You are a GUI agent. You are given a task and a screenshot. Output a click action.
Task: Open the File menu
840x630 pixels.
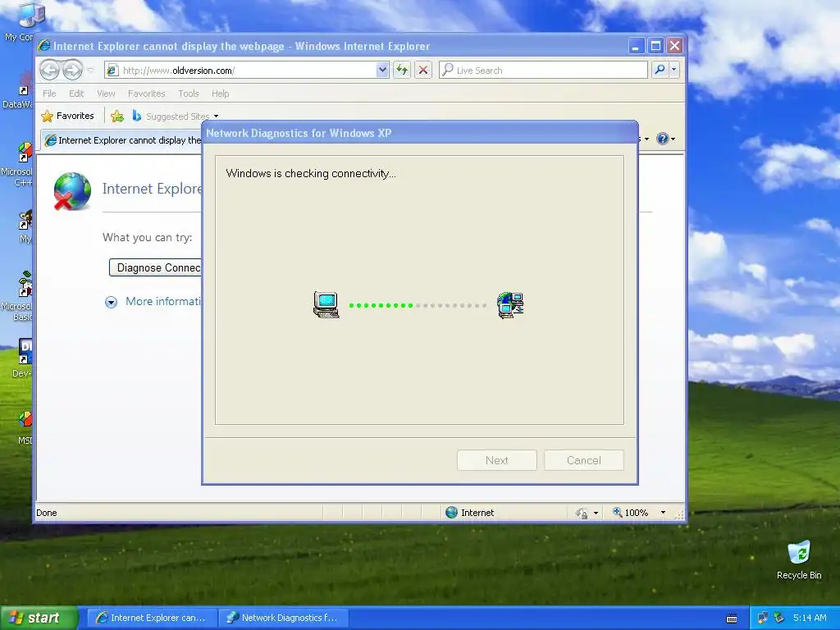pos(49,94)
